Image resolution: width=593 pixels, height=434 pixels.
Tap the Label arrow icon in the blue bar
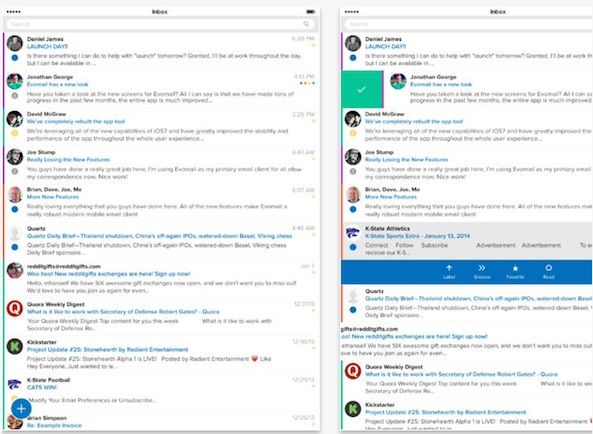(449, 268)
